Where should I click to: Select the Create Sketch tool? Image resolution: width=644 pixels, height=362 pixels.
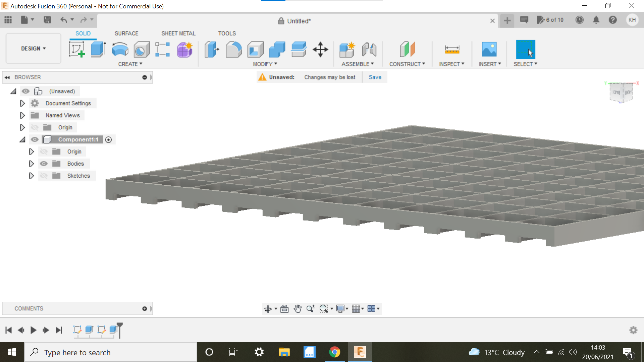pos(77,49)
